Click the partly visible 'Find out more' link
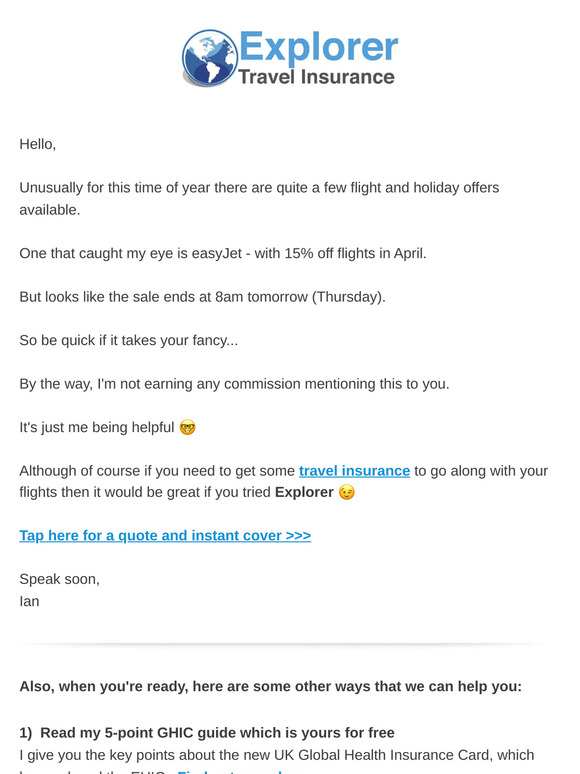The height and width of the screenshot is (774, 580). click(230, 772)
